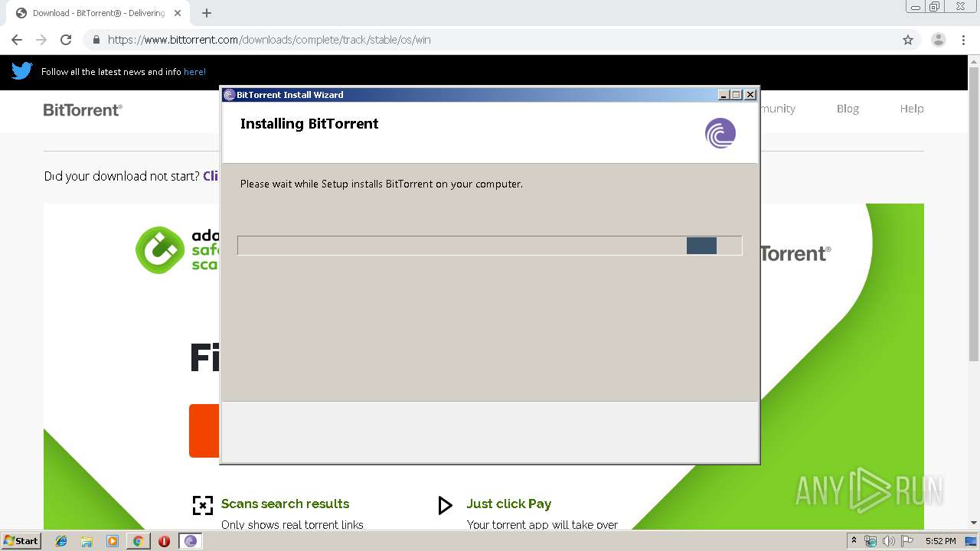
Task: Click the 'Just click Pay' heading
Action: (x=508, y=504)
